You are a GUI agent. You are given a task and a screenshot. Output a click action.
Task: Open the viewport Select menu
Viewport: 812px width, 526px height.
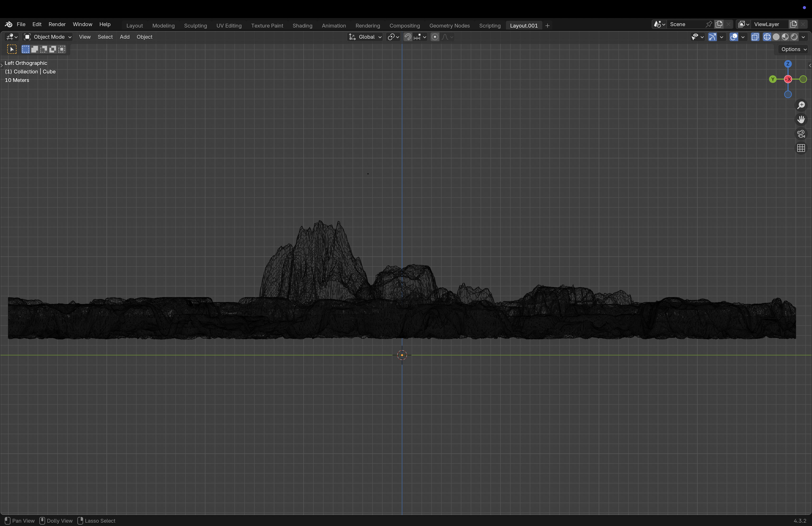click(105, 37)
